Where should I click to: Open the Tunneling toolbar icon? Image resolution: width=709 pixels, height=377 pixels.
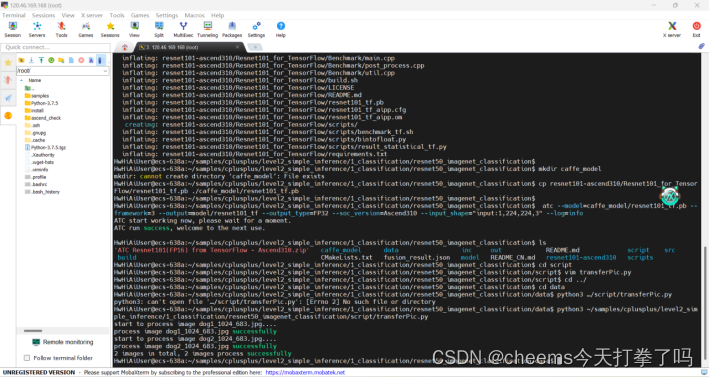208,30
